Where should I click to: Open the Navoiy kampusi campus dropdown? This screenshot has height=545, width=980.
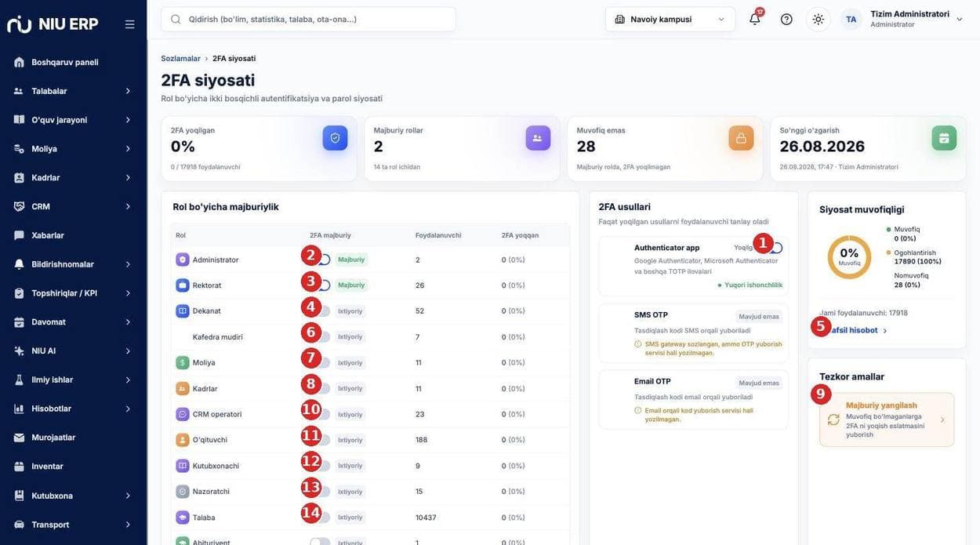[x=670, y=19]
